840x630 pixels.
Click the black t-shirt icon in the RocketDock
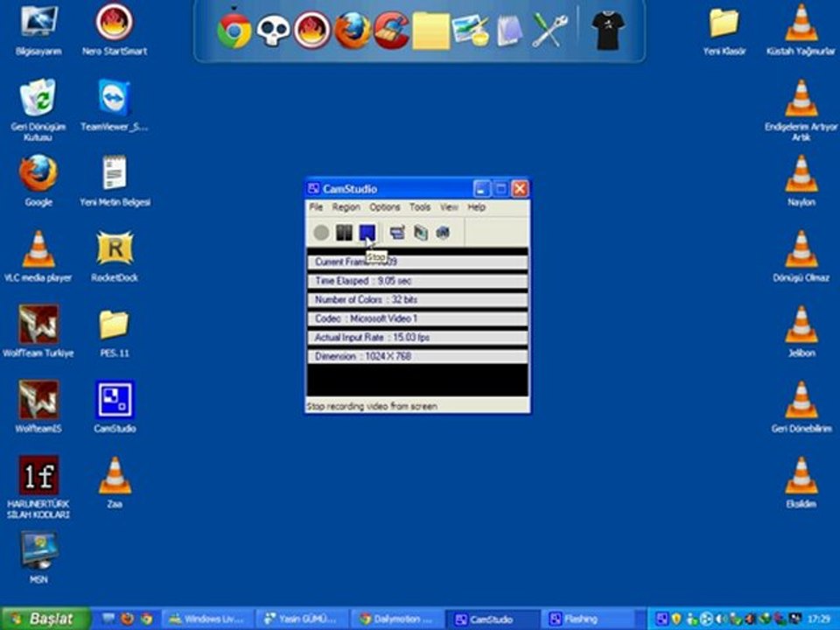pyautogui.click(x=608, y=31)
